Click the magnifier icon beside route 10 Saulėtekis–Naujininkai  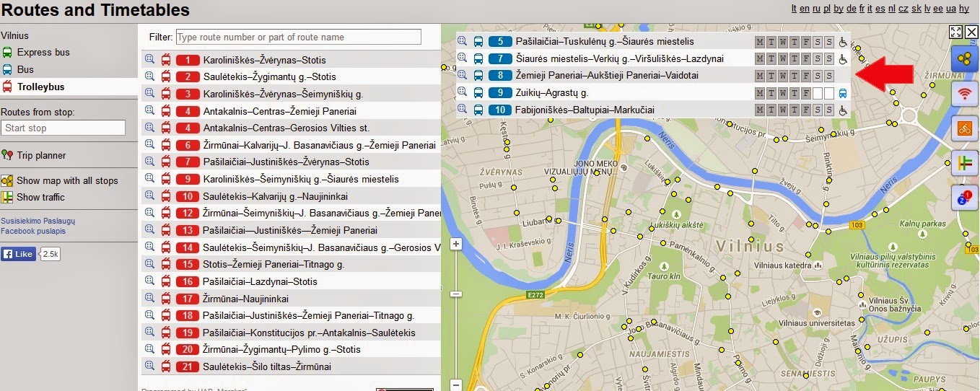[150, 195]
